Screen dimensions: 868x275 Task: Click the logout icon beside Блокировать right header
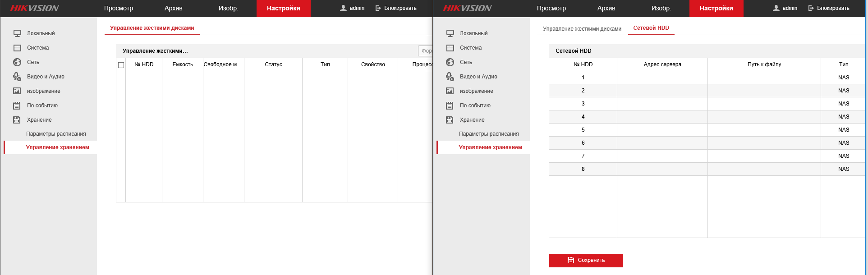[811, 8]
